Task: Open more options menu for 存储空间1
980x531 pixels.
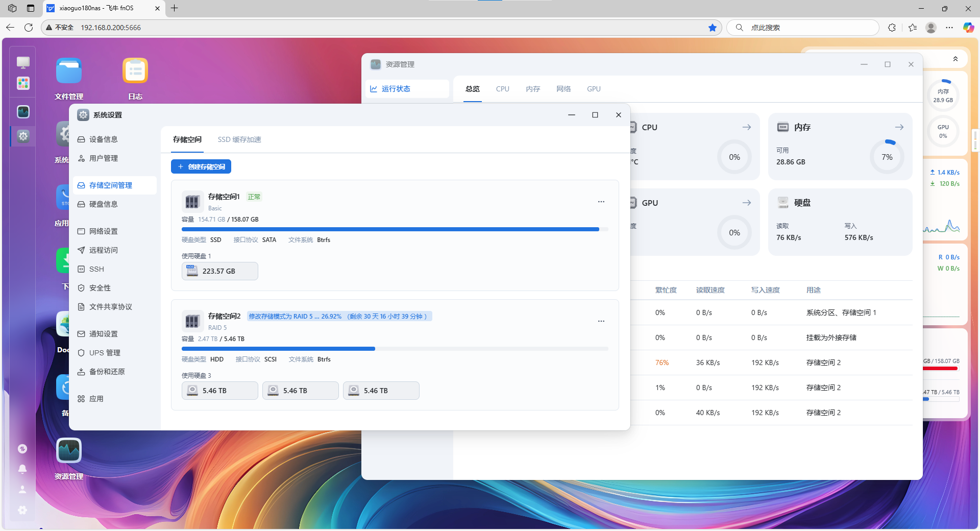Action: pyautogui.click(x=601, y=202)
